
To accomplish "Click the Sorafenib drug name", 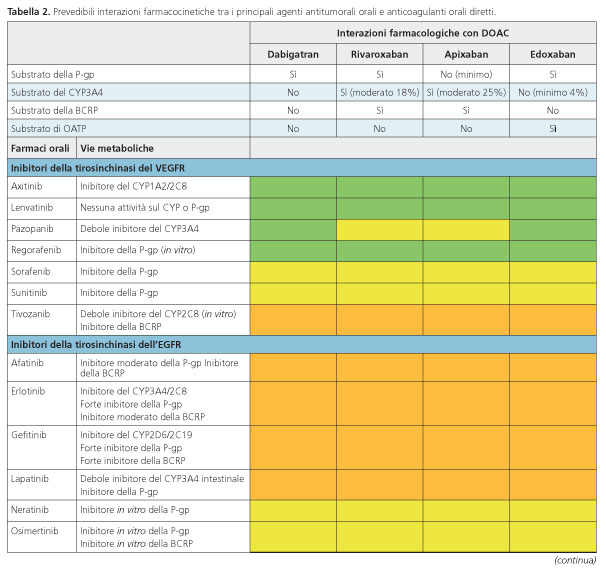I will pos(31,271).
